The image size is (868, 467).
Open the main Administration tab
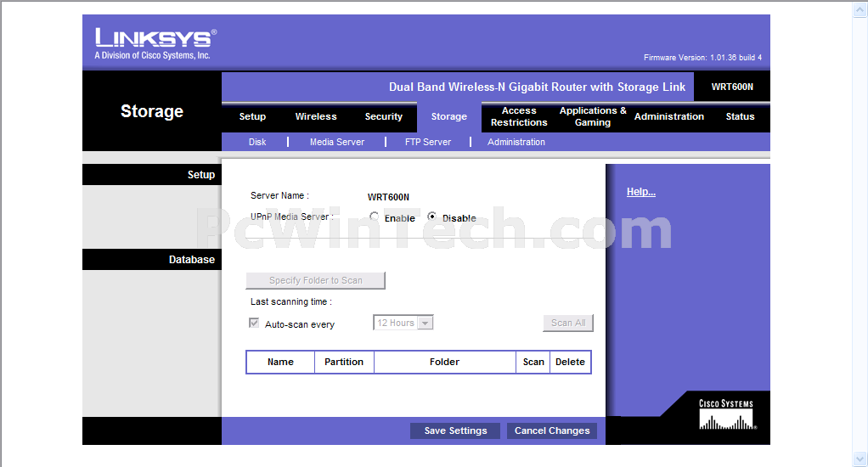point(668,117)
